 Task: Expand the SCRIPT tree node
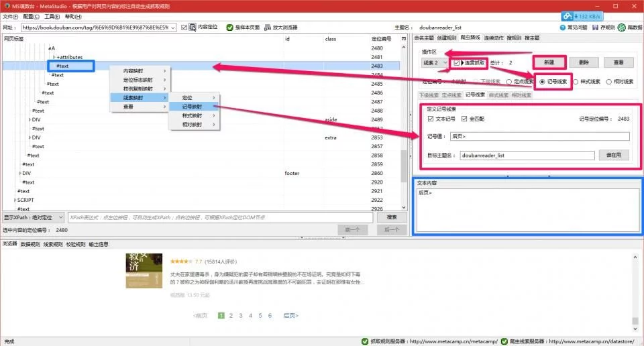point(15,200)
